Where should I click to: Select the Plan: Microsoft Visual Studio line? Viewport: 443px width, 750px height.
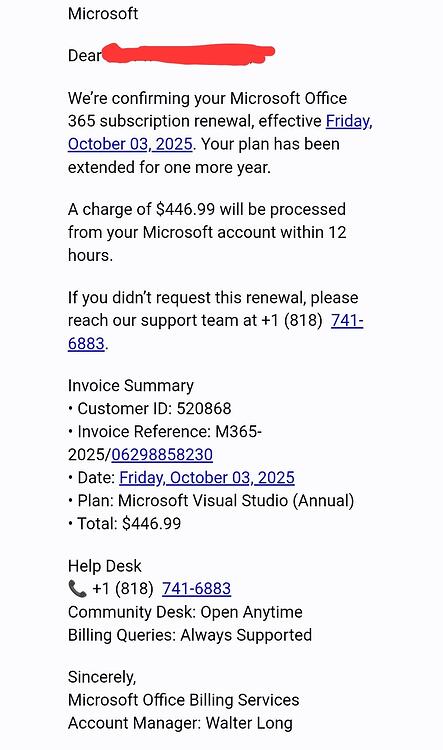pyautogui.click(x=211, y=500)
